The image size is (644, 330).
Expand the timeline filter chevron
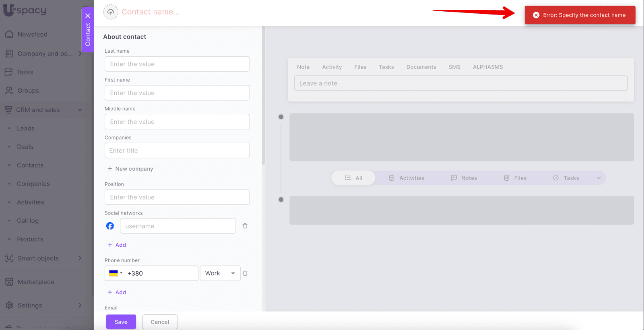[x=599, y=178]
